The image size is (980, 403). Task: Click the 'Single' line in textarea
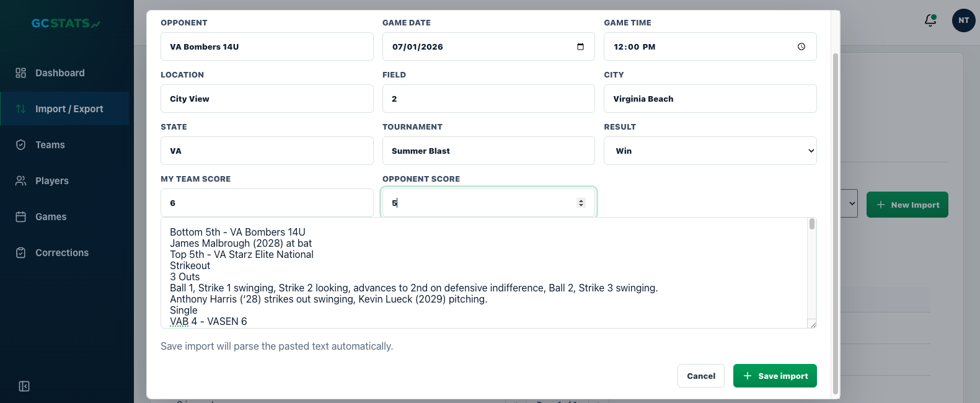tap(183, 310)
